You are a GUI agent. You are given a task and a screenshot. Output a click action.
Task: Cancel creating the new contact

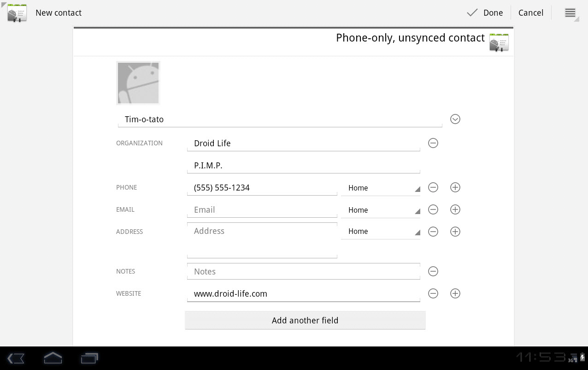530,13
